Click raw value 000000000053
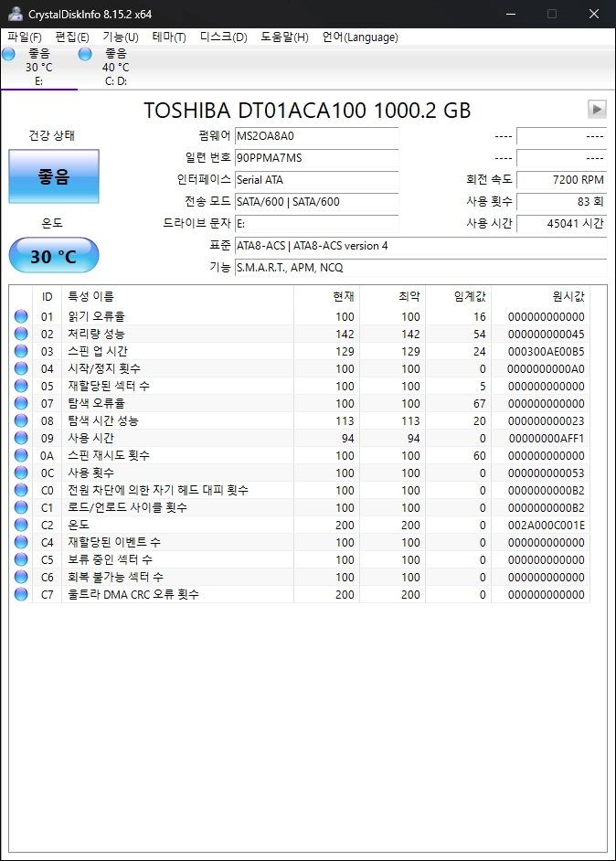616x861 pixels. [x=547, y=473]
